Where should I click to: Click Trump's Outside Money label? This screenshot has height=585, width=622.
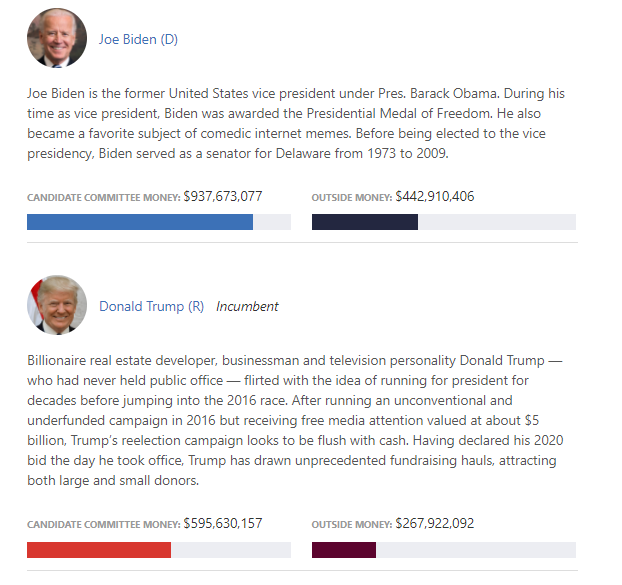351,525
